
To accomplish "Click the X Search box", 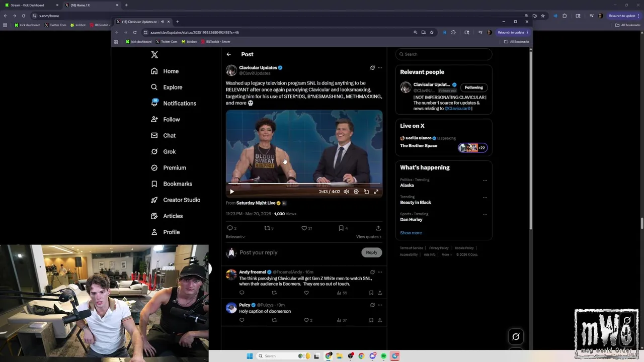I will [x=444, y=54].
